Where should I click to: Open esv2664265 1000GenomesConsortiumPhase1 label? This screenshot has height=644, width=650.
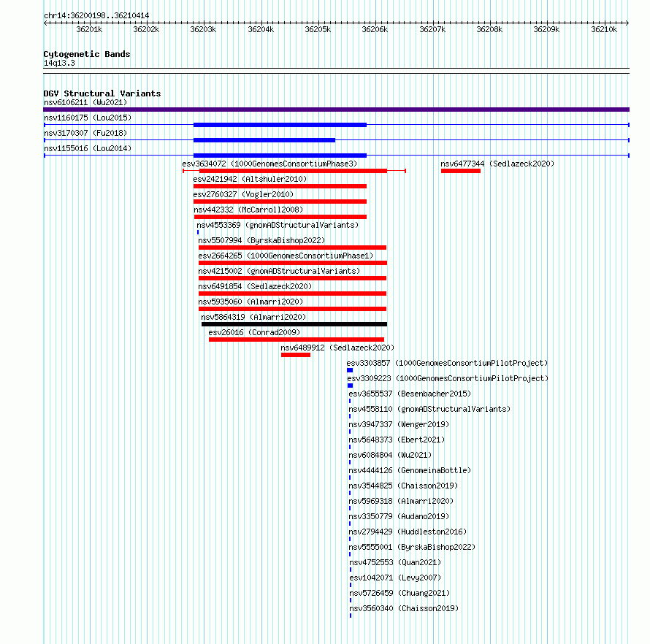[286, 256]
